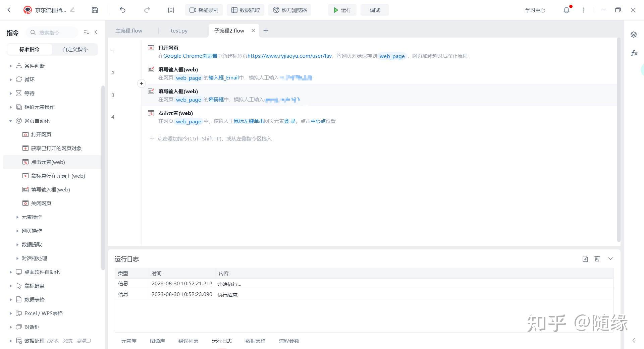This screenshot has height=349, width=644.
Task: Undo the last action
Action: click(x=123, y=10)
